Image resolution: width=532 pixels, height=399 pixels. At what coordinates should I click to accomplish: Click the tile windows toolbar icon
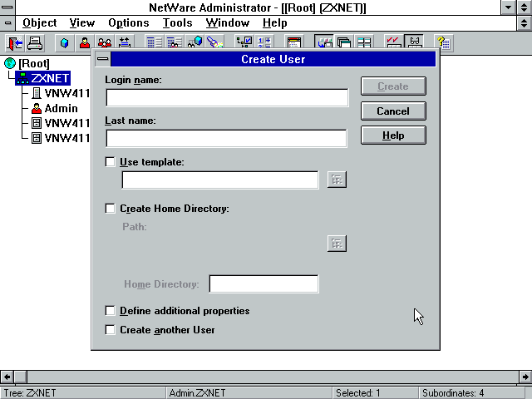coord(364,43)
